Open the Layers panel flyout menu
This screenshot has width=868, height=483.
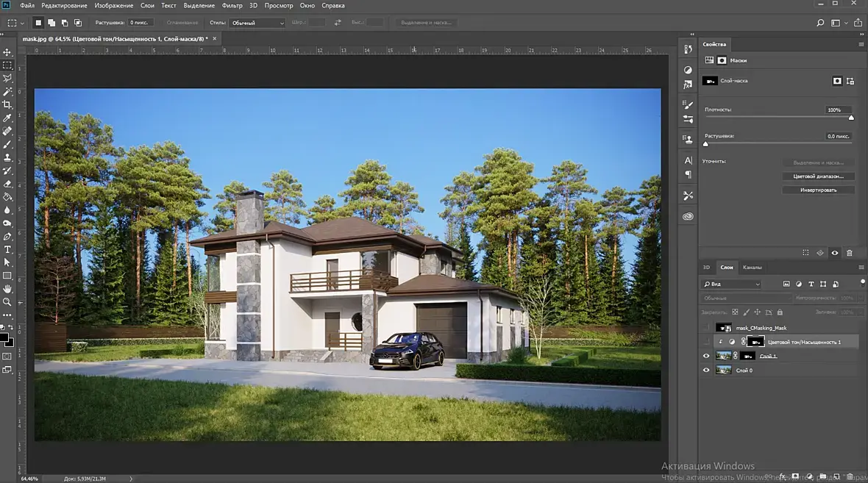click(x=861, y=267)
